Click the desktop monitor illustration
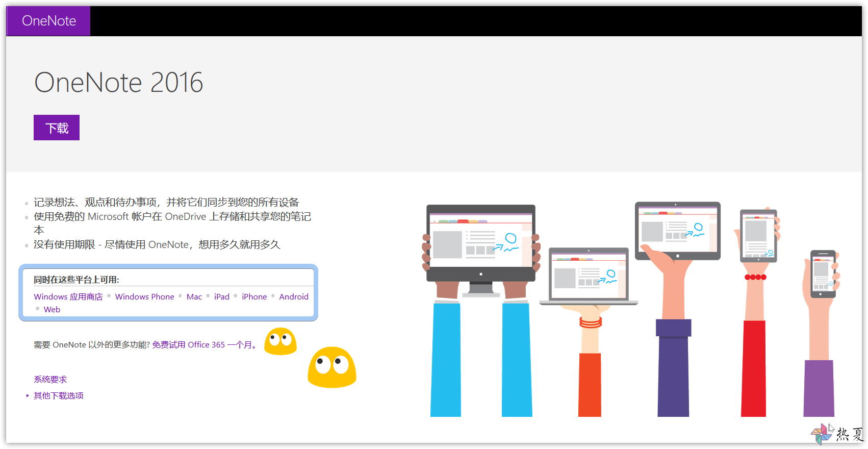This screenshot has height=449, width=868. pos(481,250)
